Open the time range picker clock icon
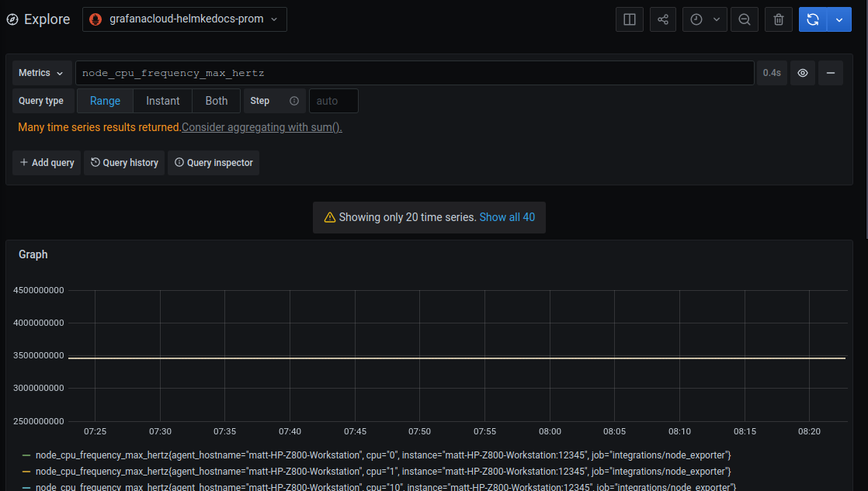This screenshot has height=491, width=868. (x=697, y=19)
